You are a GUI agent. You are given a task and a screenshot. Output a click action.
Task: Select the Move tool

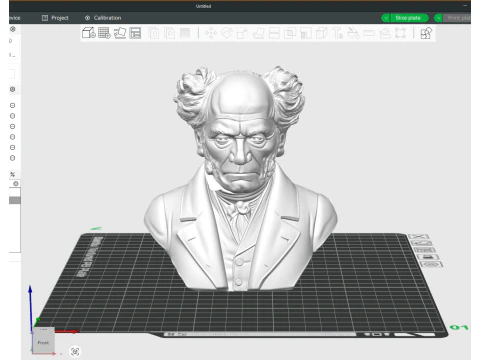point(211,33)
